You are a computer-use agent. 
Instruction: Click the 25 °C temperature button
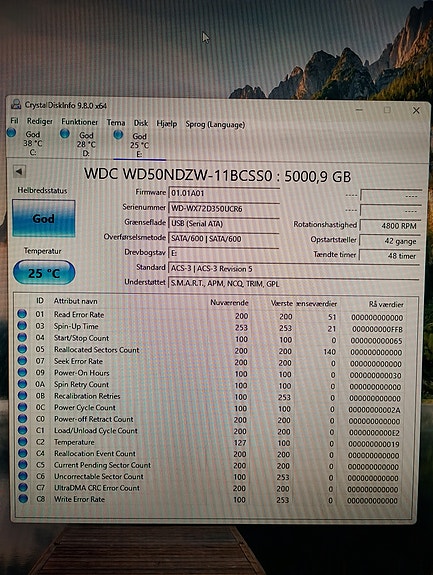[44, 273]
